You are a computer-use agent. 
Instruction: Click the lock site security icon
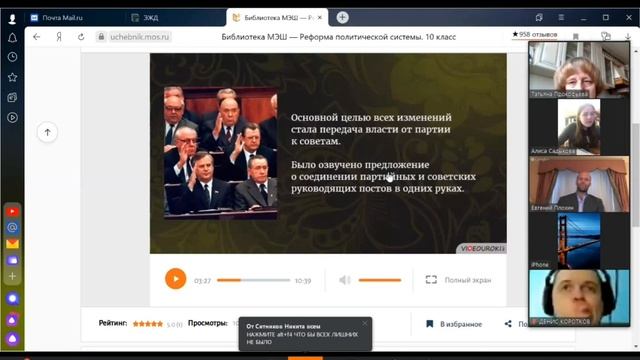101,37
